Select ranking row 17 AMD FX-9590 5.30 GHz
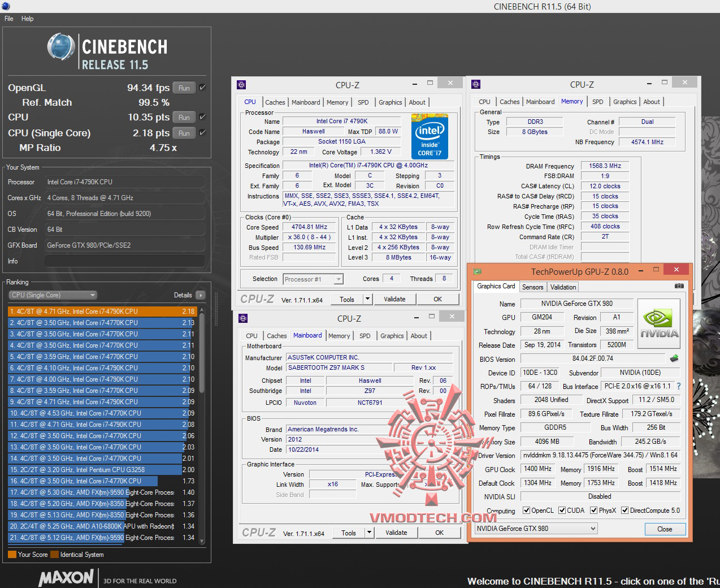 102,492
